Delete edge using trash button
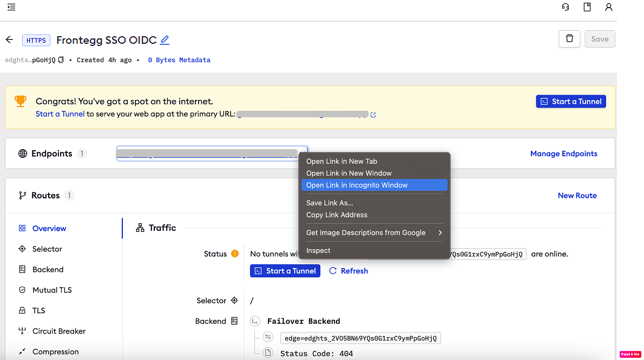 [x=569, y=39]
